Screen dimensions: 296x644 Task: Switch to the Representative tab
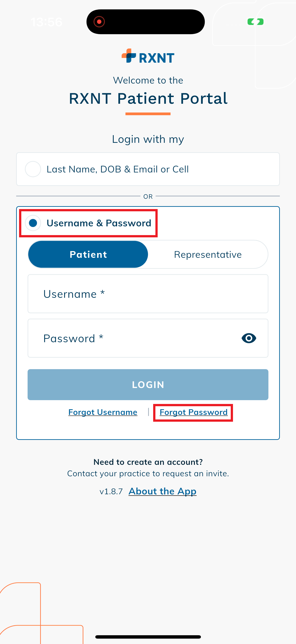tap(208, 254)
